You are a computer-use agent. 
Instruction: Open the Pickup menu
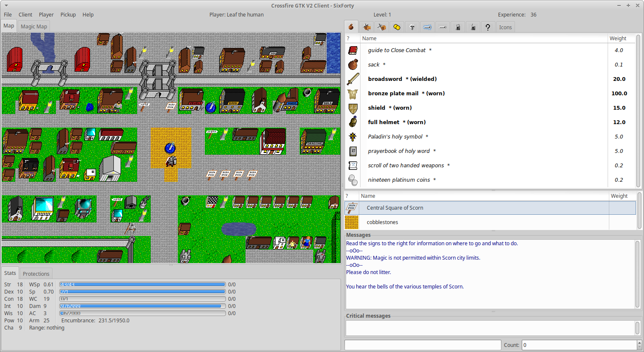(x=68, y=14)
